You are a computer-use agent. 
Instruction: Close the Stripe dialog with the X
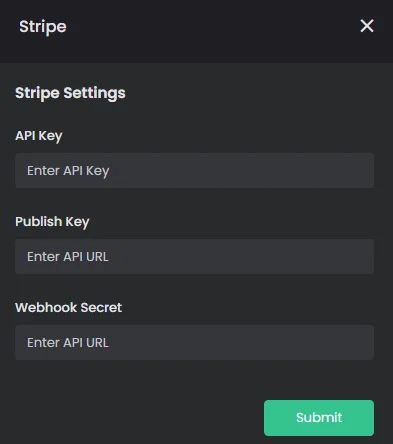(x=367, y=26)
